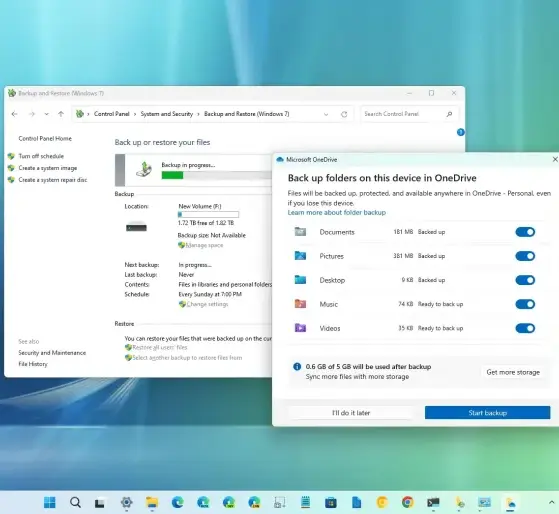
Task: Toggle Pictures folder backup switch
Action: [x=525, y=256]
